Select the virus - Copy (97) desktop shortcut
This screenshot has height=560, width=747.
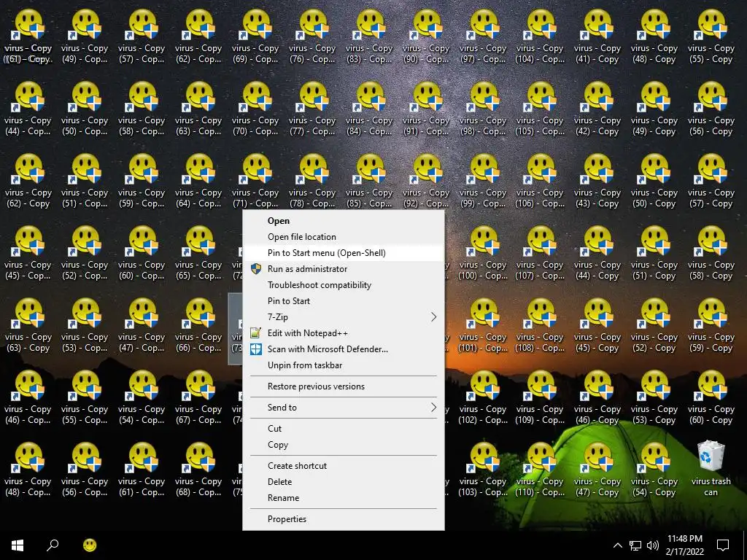(x=483, y=37)
